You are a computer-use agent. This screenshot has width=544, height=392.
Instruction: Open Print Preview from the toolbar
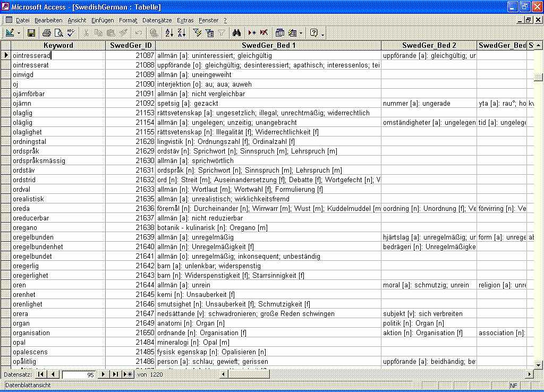coord(58,33)
